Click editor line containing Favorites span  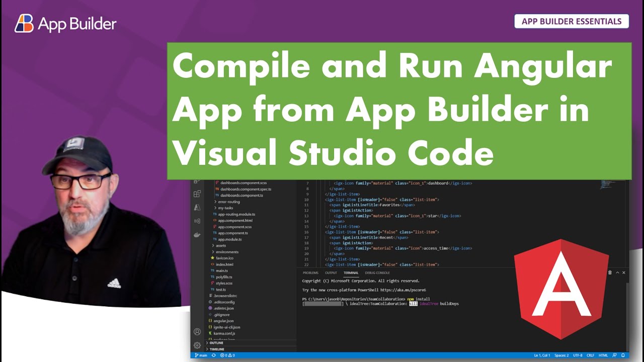[x=372, y=205]
